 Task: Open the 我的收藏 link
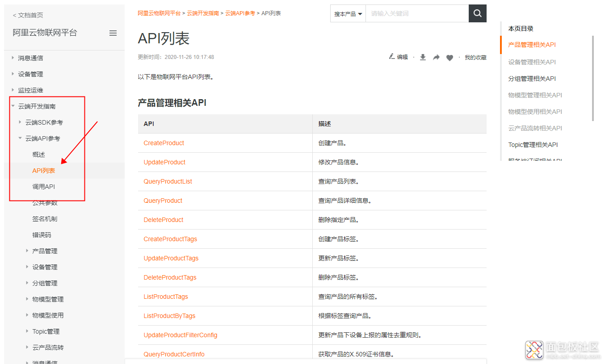[x=475, y=57]
